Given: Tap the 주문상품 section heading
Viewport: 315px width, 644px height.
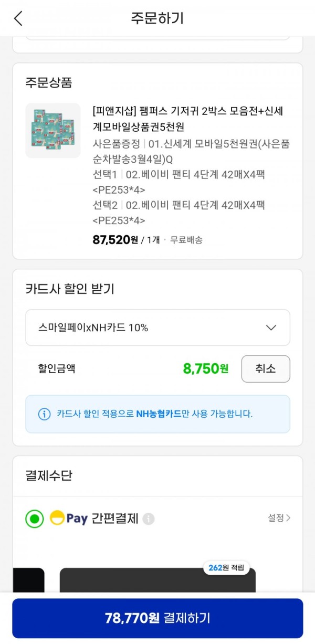Looking at the screenshot, I should click(x=49, y=82).
